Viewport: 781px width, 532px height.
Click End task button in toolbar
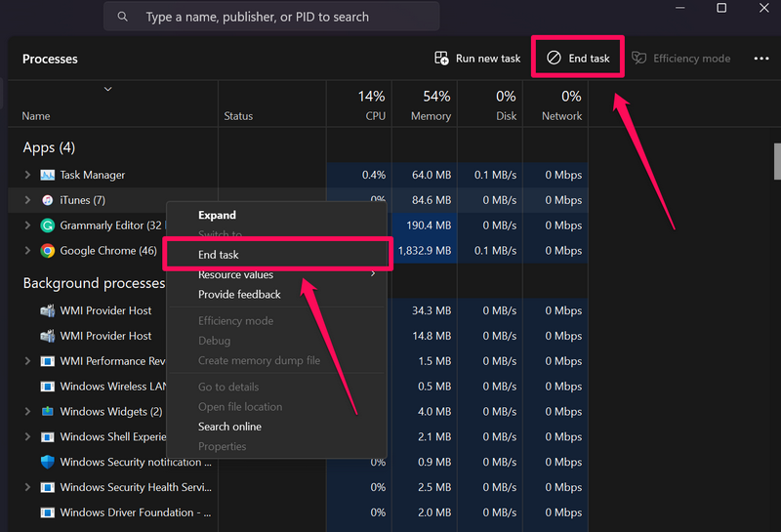578,59
